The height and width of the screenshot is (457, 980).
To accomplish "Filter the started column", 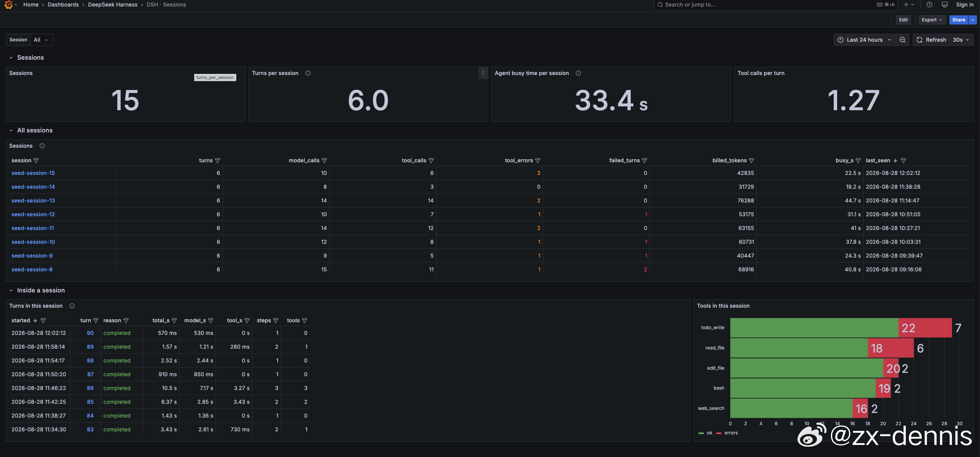I will (43, 321).
